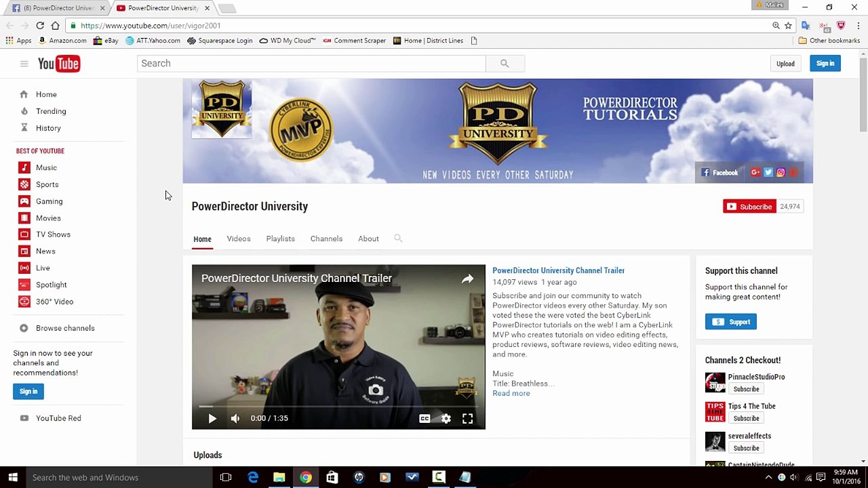Click the search magnifier button

pyautogui.click(x=505, y=63)
